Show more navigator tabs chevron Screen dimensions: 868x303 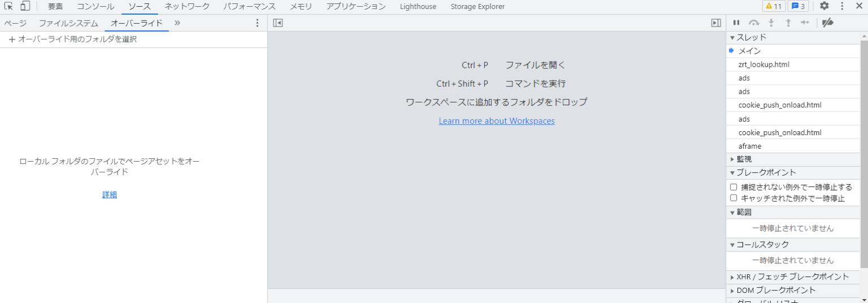click(x=177, y=23)
